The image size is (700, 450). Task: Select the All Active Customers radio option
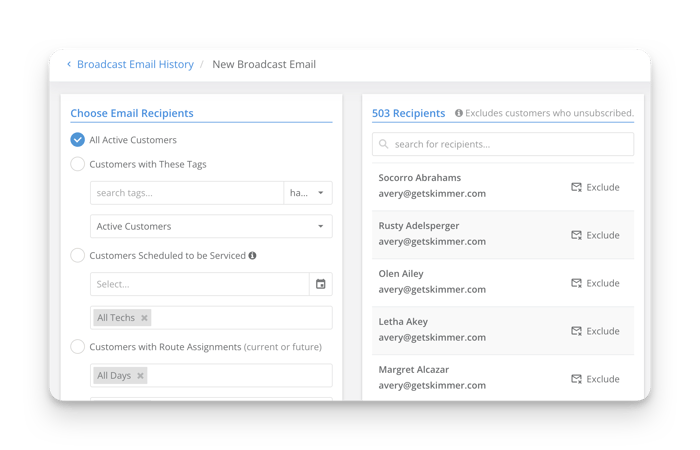pos(78,140)
